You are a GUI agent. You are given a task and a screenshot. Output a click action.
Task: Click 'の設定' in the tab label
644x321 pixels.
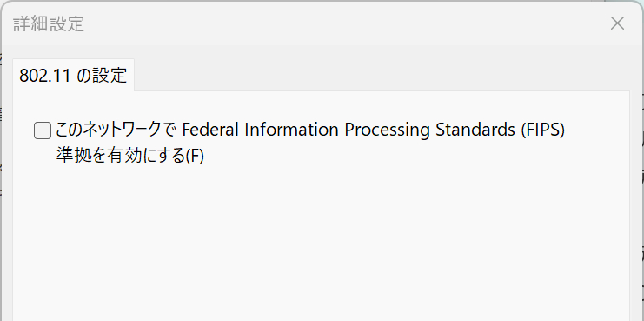point(103,76)
